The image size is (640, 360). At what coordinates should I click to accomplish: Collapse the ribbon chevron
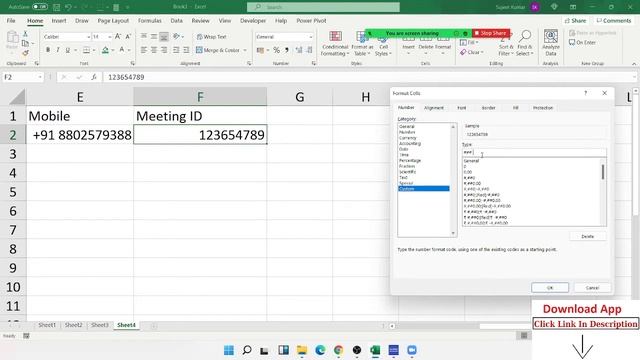coord(634,64)
